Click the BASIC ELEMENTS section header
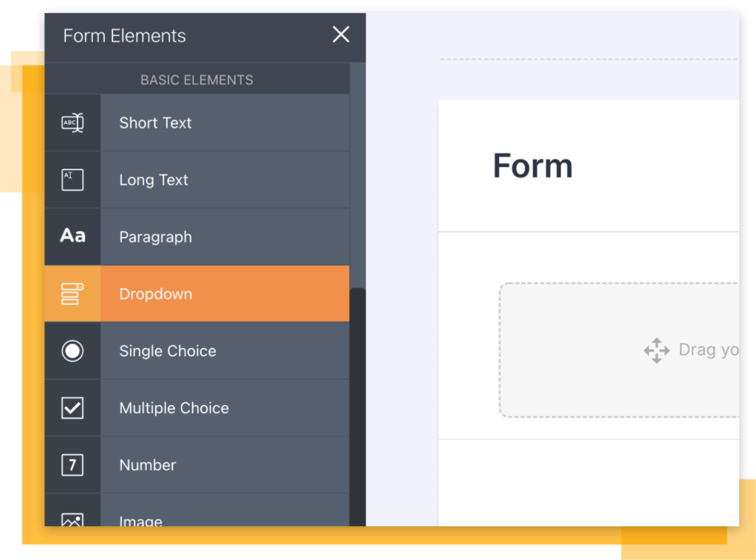756x560 pixels. [196, 80]
